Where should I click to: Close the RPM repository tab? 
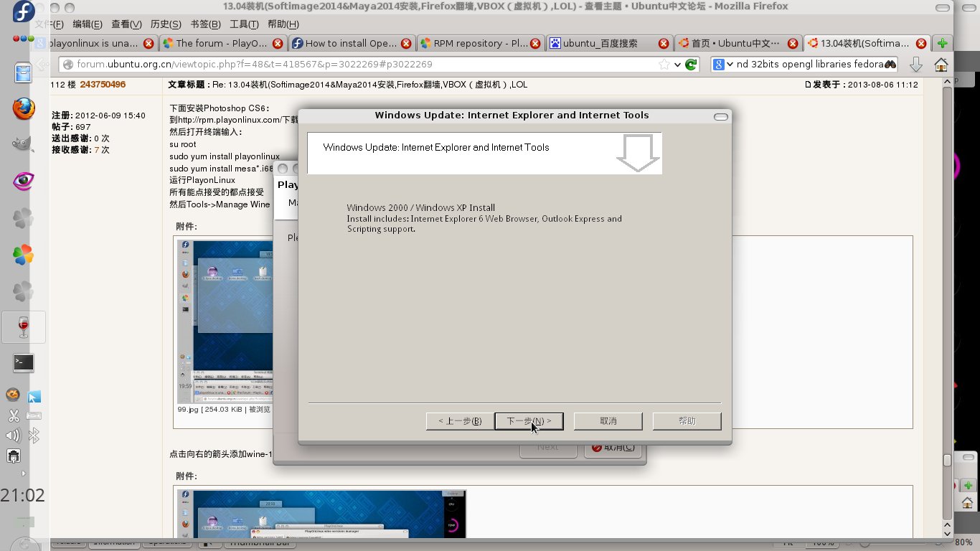point(535,43)
